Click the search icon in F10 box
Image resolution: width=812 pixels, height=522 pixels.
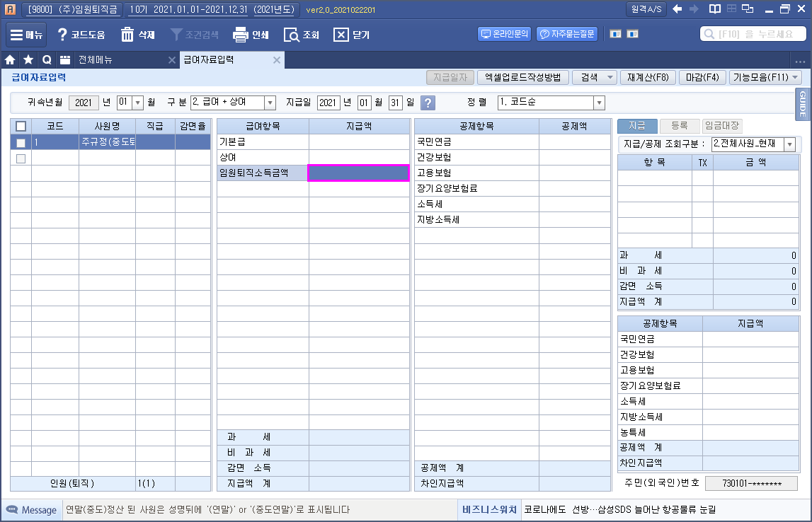pos(709,34)
